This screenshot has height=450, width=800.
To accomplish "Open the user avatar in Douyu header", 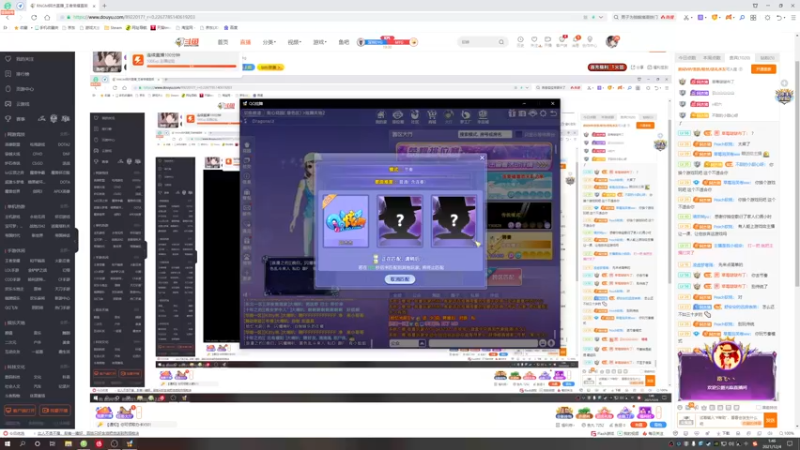I will (612, 42).
